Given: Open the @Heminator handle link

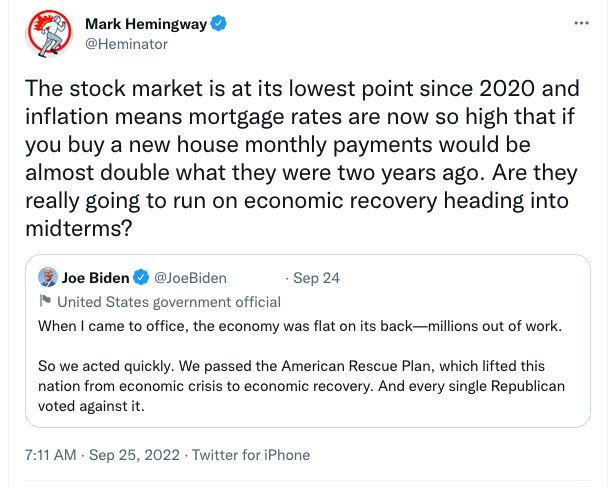Looking at the screenshot, I should [127, 44].
